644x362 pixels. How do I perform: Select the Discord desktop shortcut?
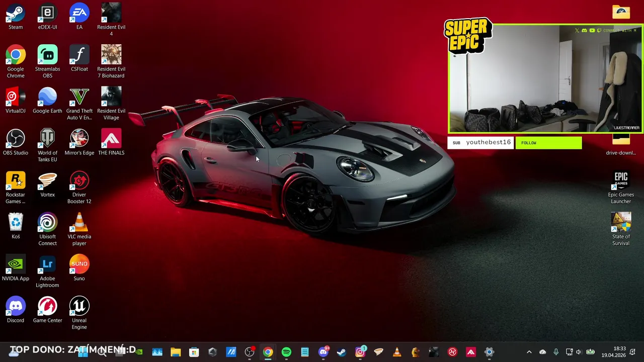(16, 310)
